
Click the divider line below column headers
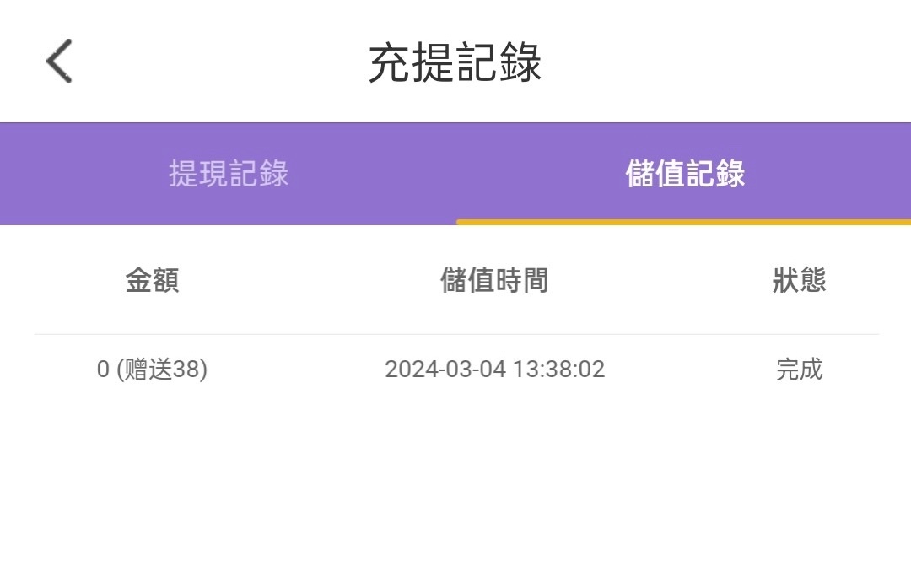455,334
